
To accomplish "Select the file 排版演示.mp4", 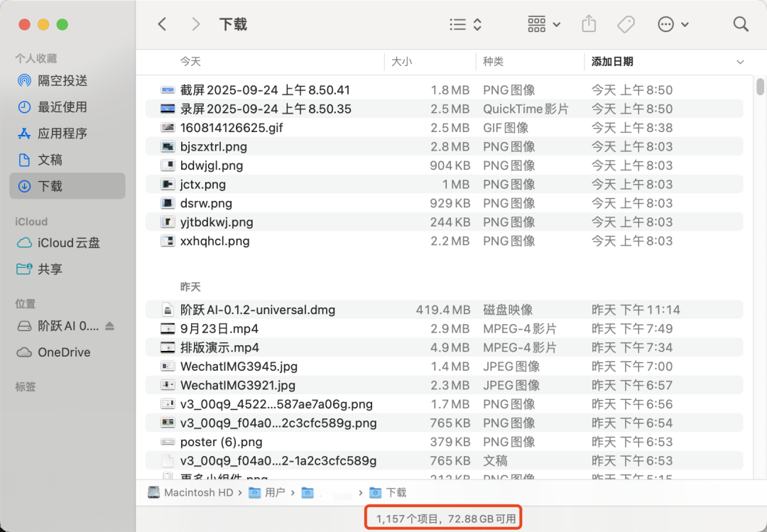I will 444,347.
